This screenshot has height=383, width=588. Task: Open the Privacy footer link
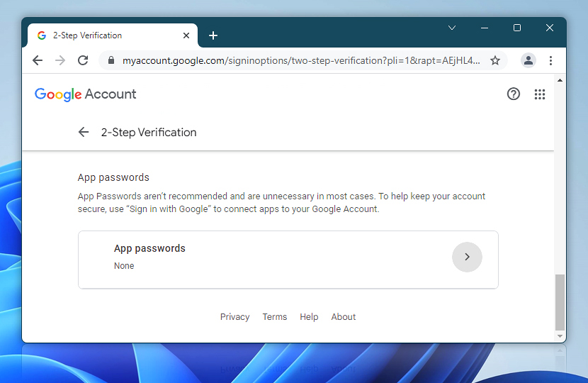tap(234, 317)
